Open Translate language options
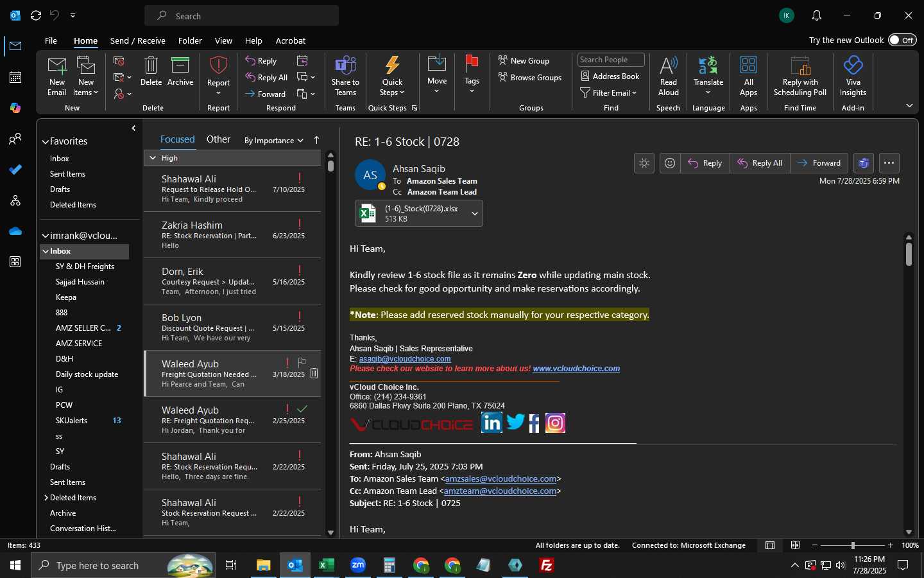 tap(708, 76)
